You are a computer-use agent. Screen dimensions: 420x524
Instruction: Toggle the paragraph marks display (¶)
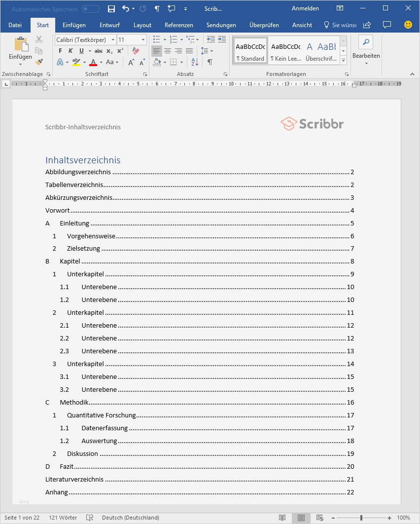click(x=210, y=62)
